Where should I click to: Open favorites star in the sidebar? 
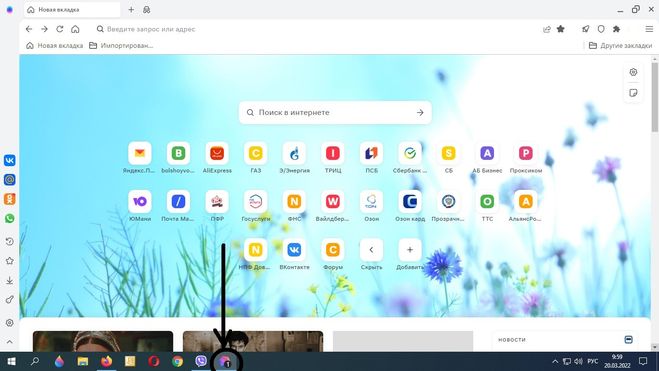[9, 261]
